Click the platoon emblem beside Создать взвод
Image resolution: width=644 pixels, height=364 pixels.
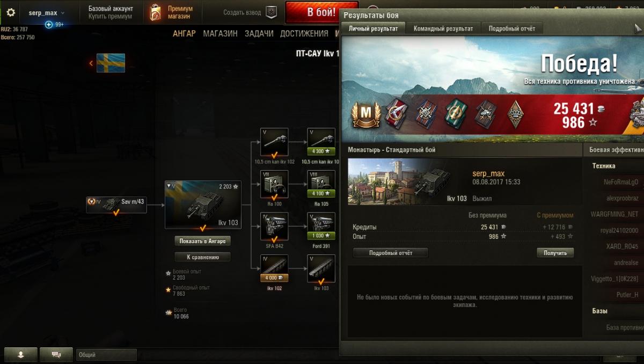click(272, 12)
